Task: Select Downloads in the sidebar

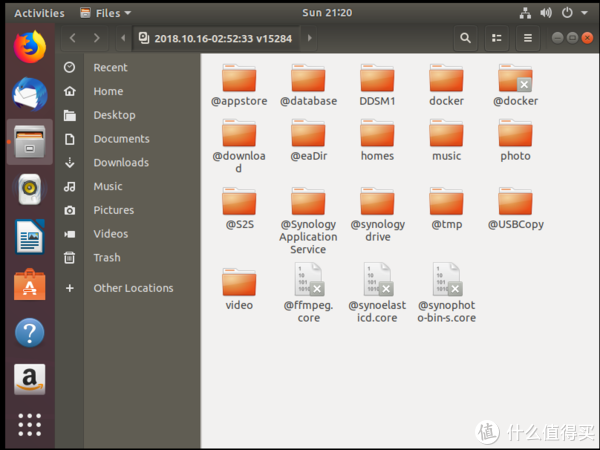Action: [x=120, y=162]
